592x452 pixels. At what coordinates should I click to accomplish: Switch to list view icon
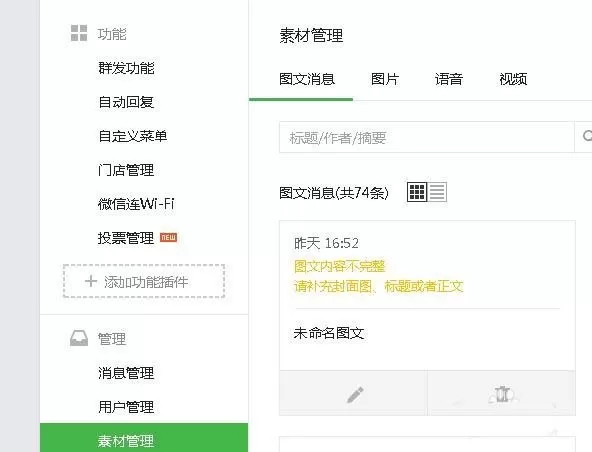tap(437, 192)
